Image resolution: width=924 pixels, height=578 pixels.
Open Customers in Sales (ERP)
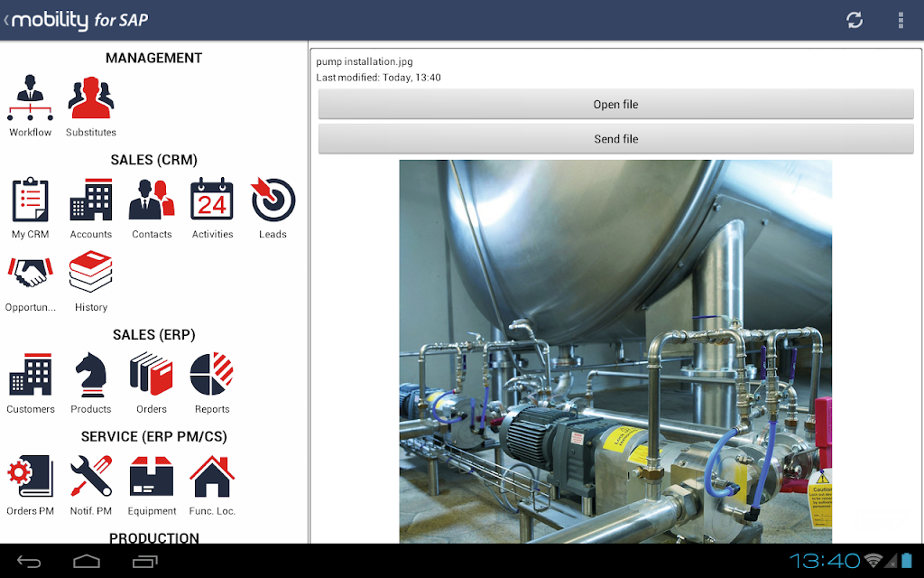coord(30,375)
